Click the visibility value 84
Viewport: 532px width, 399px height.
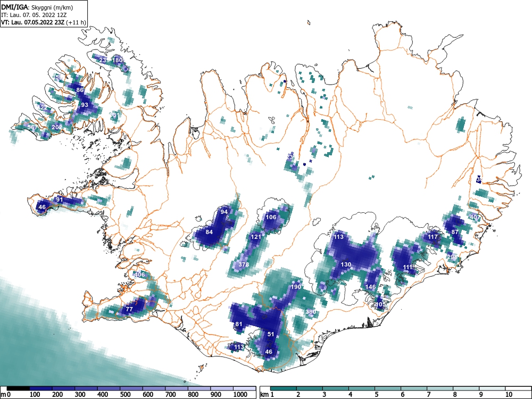209,232
